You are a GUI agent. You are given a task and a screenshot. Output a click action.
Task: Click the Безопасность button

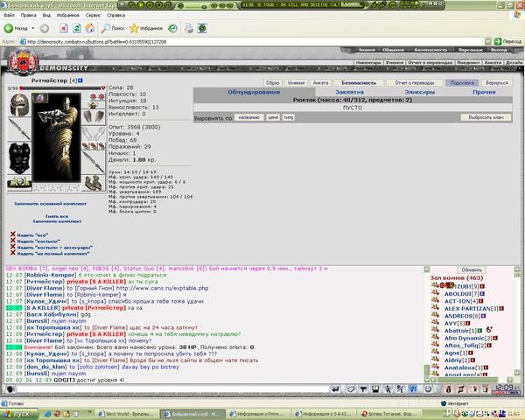coord(359,83)
